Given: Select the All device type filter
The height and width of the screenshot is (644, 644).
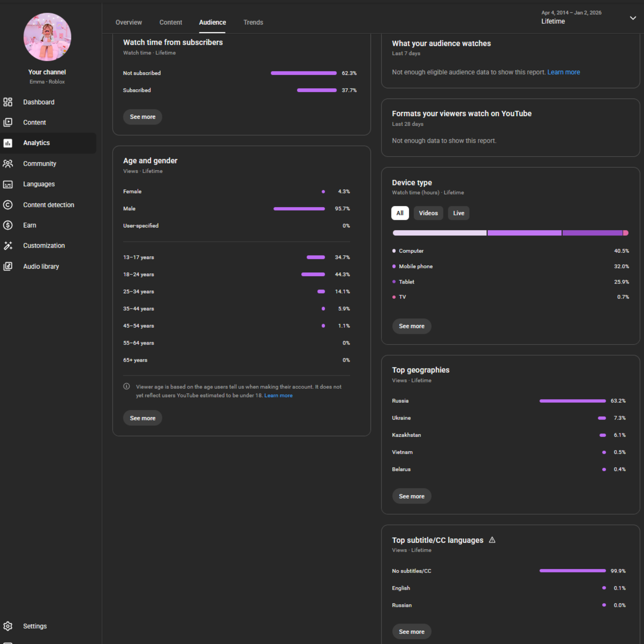Looking at the screenshot, I should pyautogui.click(x=400, y=213).
